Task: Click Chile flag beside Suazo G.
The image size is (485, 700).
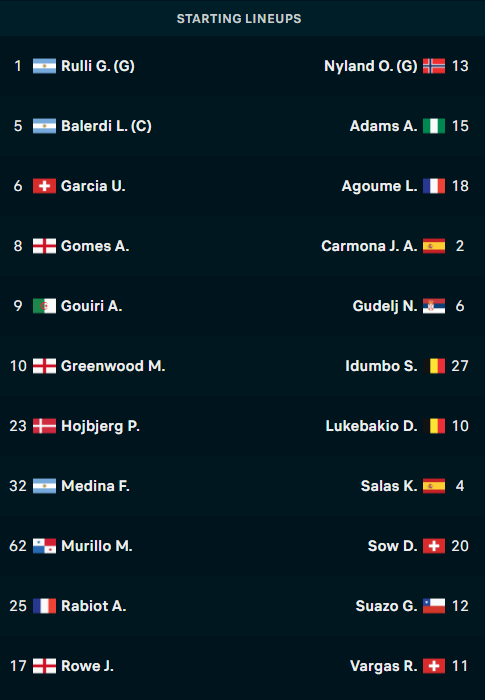Action: coord(434,606)
